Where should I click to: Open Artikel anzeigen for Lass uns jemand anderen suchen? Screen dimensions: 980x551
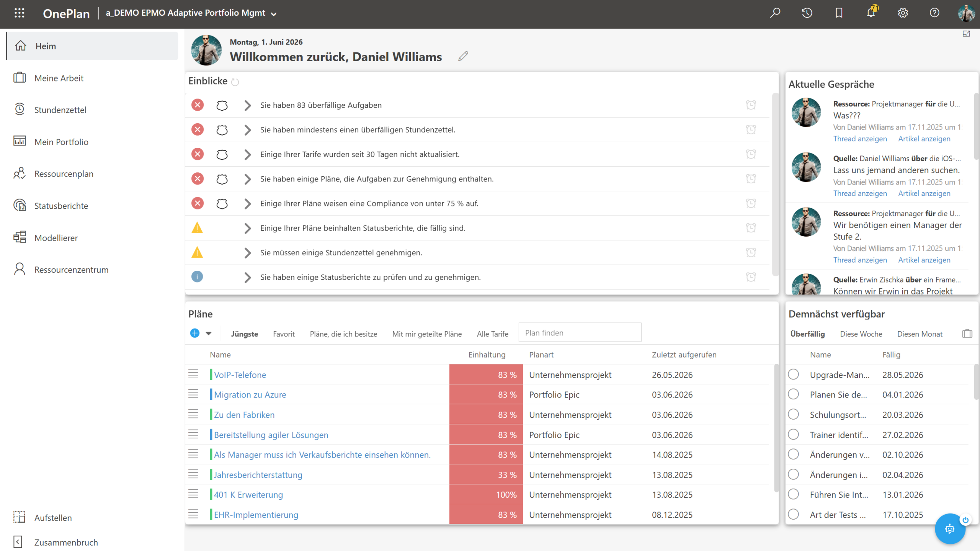tap(924, 193)
